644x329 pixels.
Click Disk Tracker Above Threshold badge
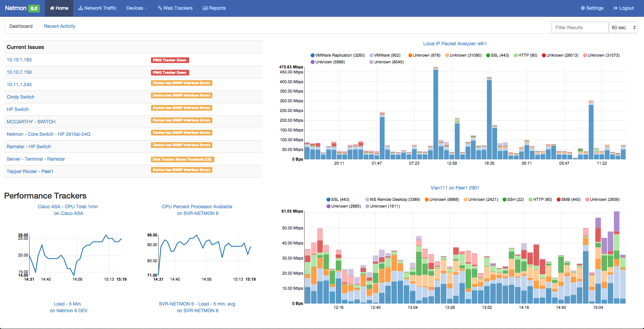(x=182, y=159)
